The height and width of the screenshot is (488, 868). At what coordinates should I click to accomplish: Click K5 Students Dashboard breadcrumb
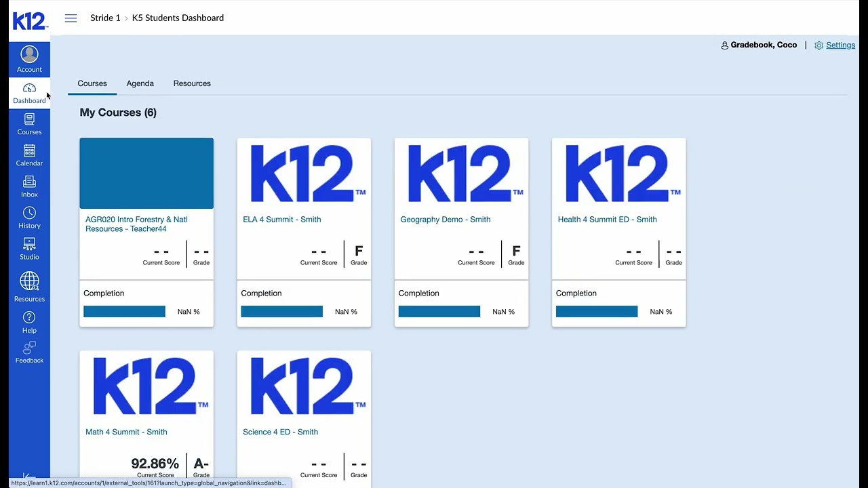click(178, 18)
